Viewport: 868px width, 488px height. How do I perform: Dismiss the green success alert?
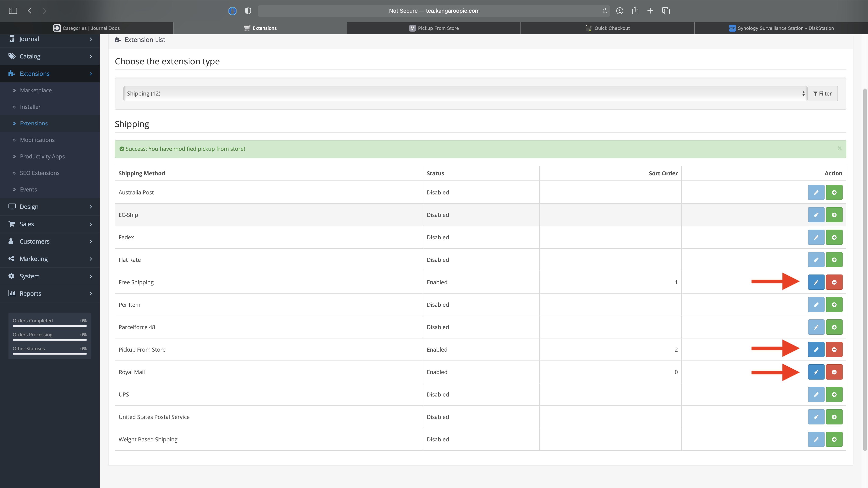pyautogui.click(x=839, y=148)
